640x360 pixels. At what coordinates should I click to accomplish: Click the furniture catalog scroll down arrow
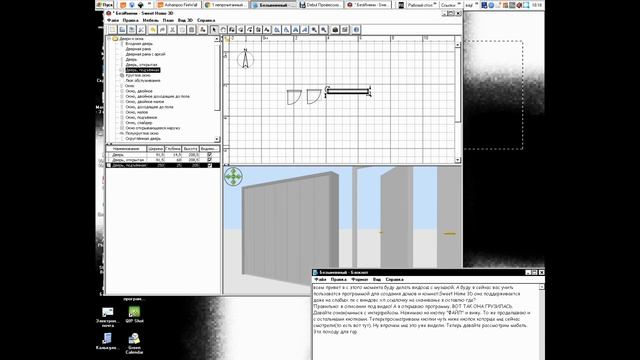coord(217,139)
